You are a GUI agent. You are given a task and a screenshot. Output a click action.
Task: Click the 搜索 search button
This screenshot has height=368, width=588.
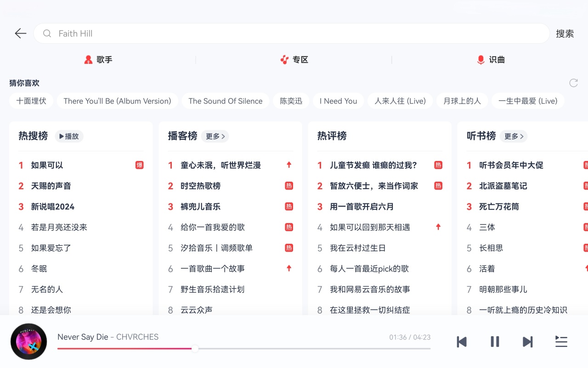point(565,34)
